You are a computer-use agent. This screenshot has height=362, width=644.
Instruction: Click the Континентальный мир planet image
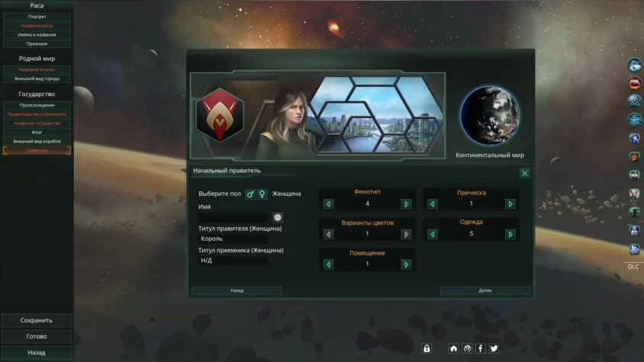point(490,115)
